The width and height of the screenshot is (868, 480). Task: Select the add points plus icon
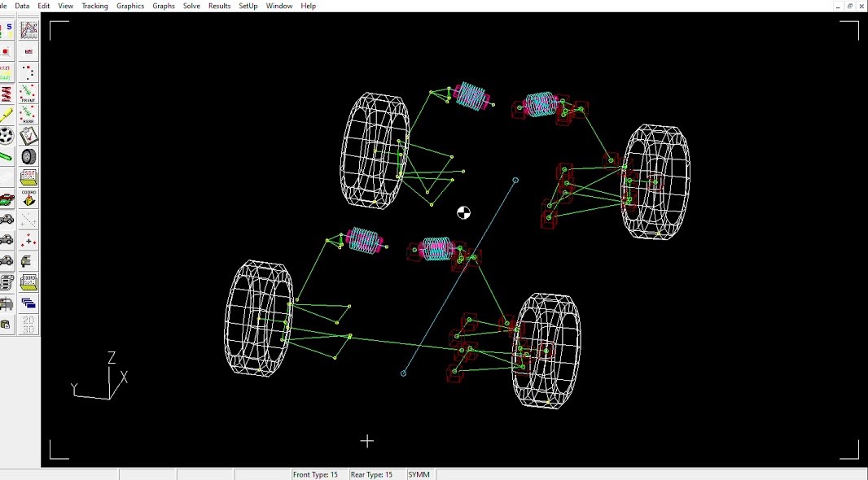[x=28, y=241]
